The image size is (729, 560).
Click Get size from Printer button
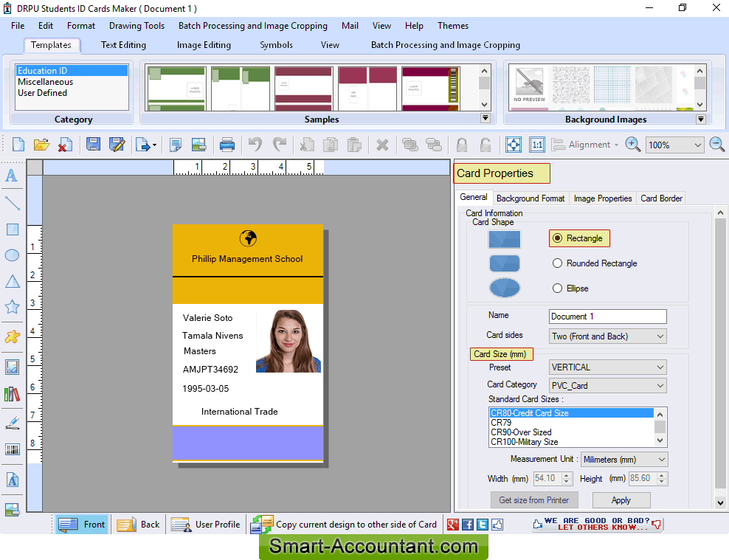[534, 500]
